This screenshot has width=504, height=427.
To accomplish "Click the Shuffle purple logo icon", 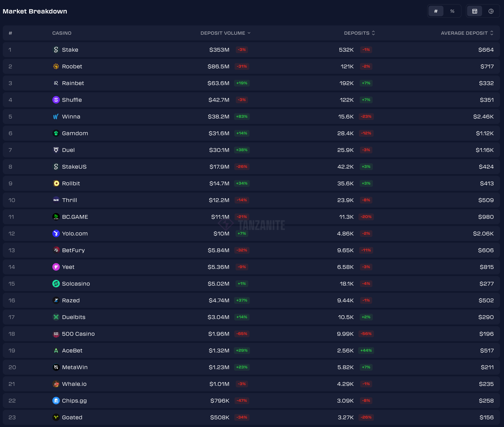I will [56, 100].
